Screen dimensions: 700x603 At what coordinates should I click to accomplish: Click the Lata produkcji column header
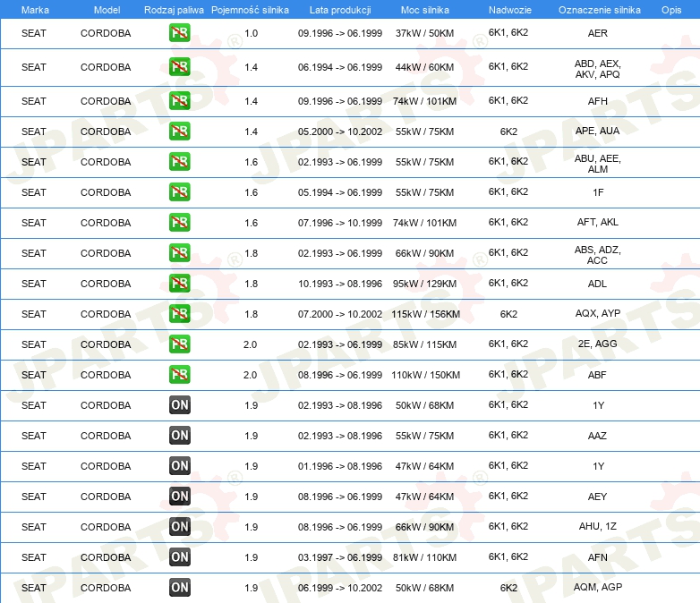(x=340, y=10)
